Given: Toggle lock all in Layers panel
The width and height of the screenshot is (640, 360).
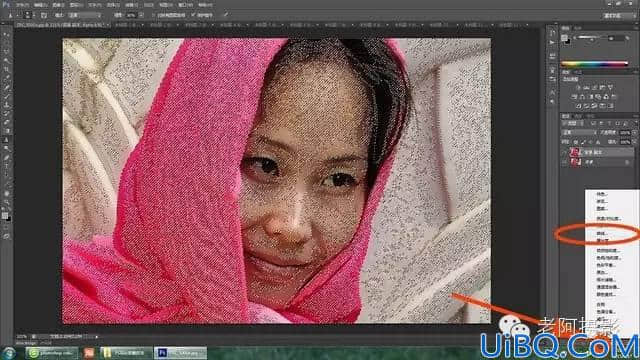Looking at the screenshot, I should click(598, 142).
